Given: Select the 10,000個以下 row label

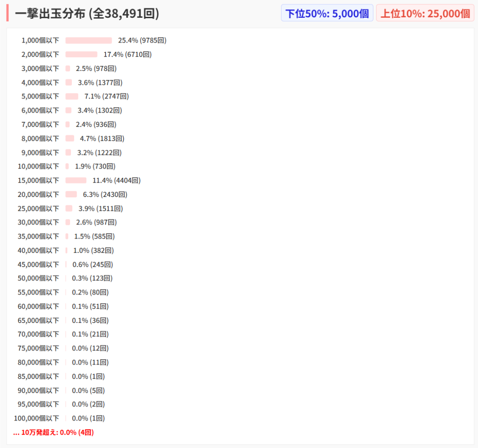Looking at the screenshot, I should 38,167.
